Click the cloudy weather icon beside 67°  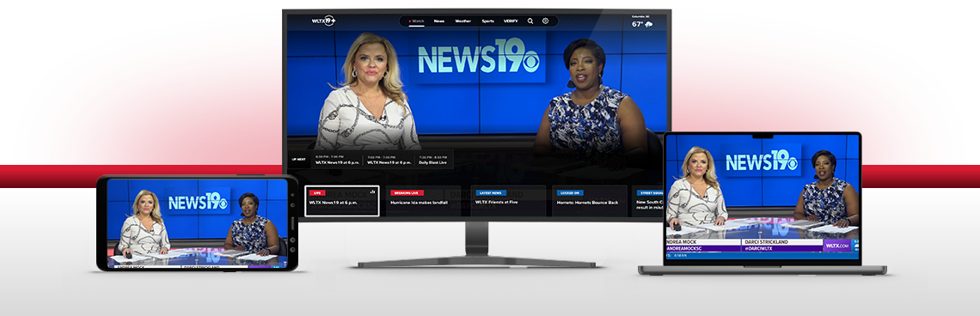649,24
